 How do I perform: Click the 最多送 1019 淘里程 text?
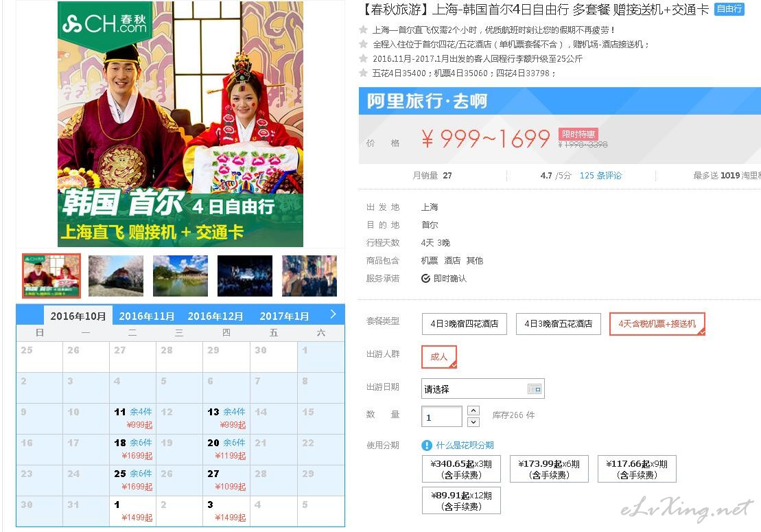point(727,175)
